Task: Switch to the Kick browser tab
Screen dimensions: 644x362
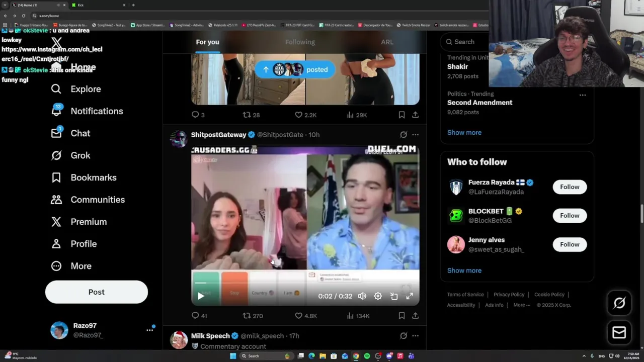Action: 98,5
